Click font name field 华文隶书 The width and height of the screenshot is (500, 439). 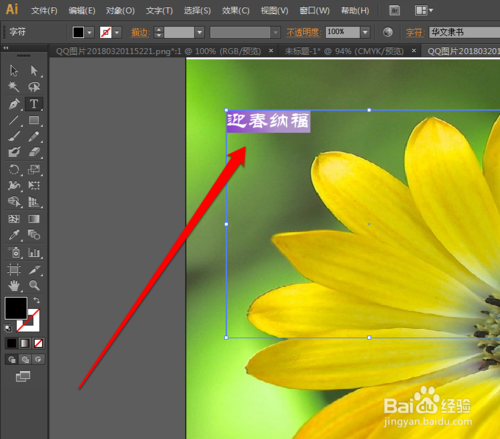click(464, 32)
